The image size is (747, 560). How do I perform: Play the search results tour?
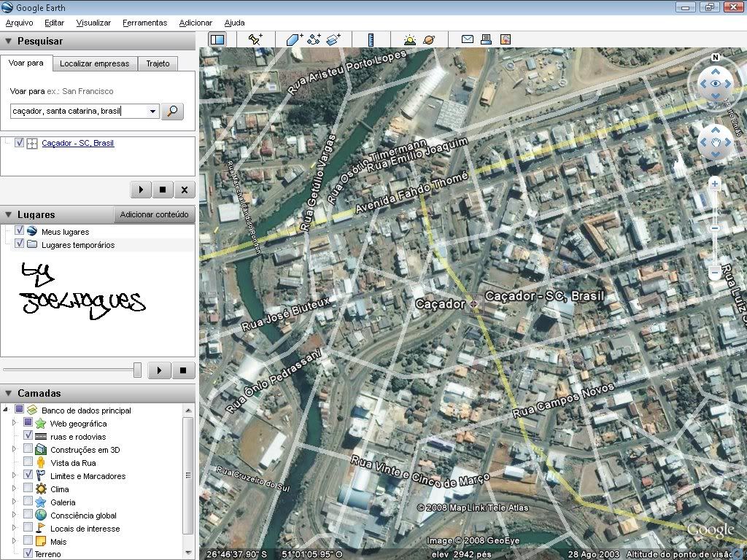click(141, 190)
